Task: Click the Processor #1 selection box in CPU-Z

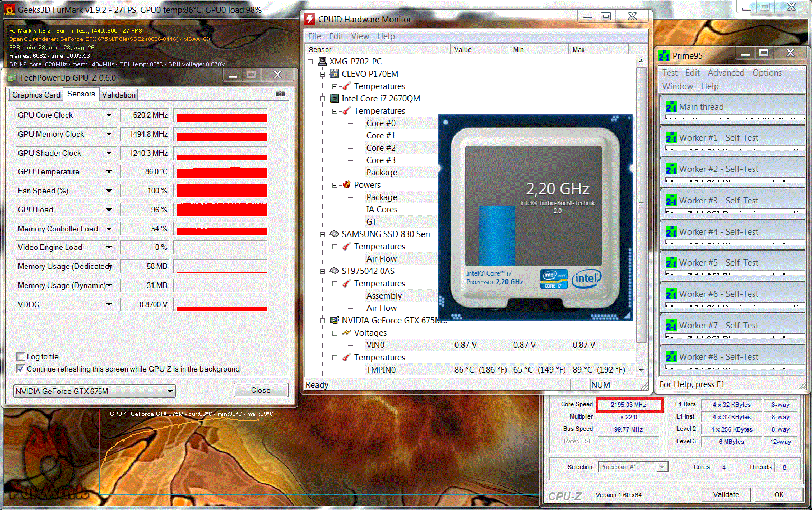Action: click(633, 467)
